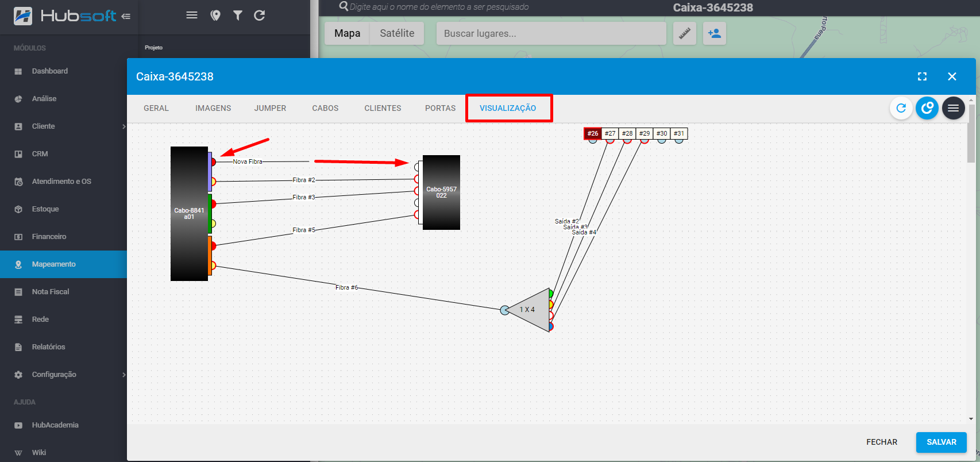Open the filter funnel icon

[x=238, y=16]
